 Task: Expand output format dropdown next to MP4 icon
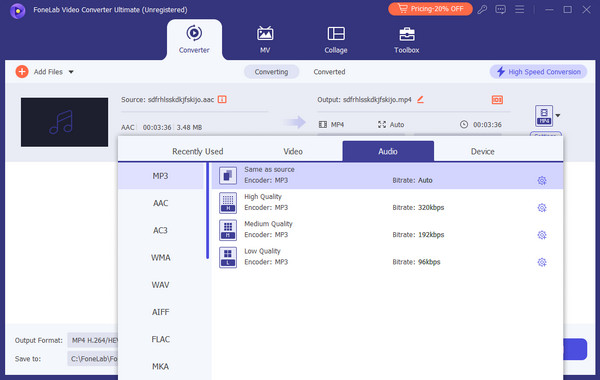point(558,116)
